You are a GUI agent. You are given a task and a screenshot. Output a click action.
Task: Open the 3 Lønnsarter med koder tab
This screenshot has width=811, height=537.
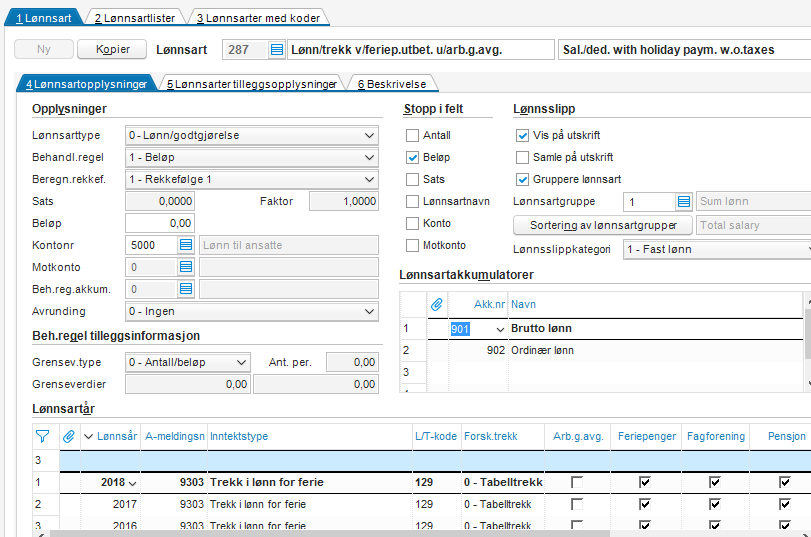tap(258, 18)
